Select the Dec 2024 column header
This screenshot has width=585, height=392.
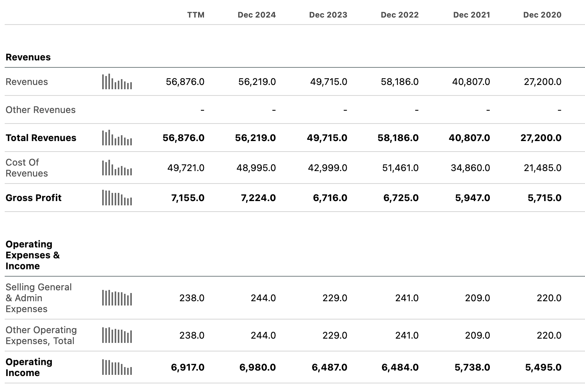pyautogui.click(x=257, y=15)
